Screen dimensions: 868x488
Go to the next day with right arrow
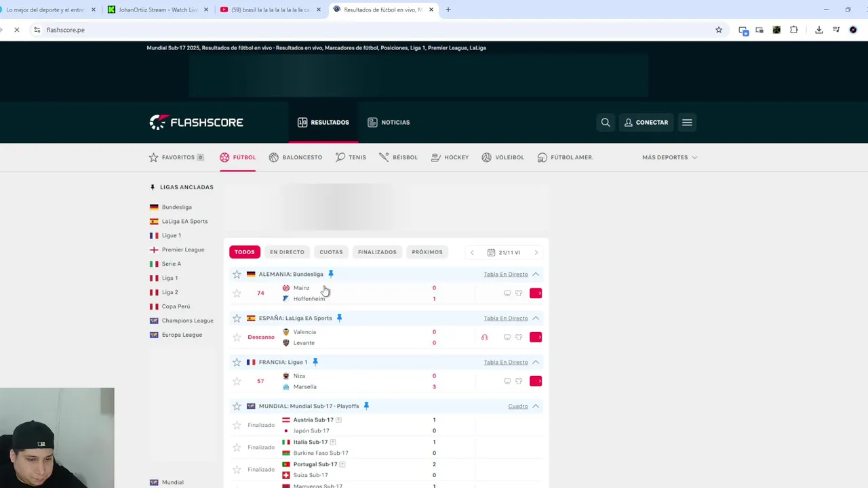point(536,252)
